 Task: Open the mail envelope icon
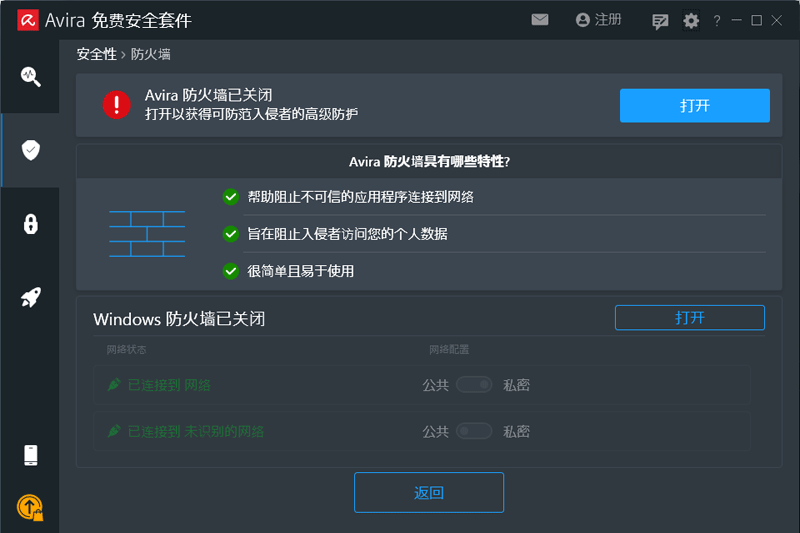(540, 20)
